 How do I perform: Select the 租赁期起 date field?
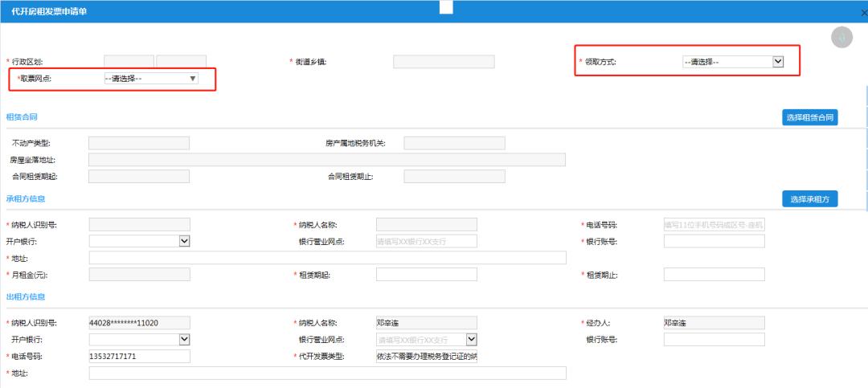pos(426,275)
